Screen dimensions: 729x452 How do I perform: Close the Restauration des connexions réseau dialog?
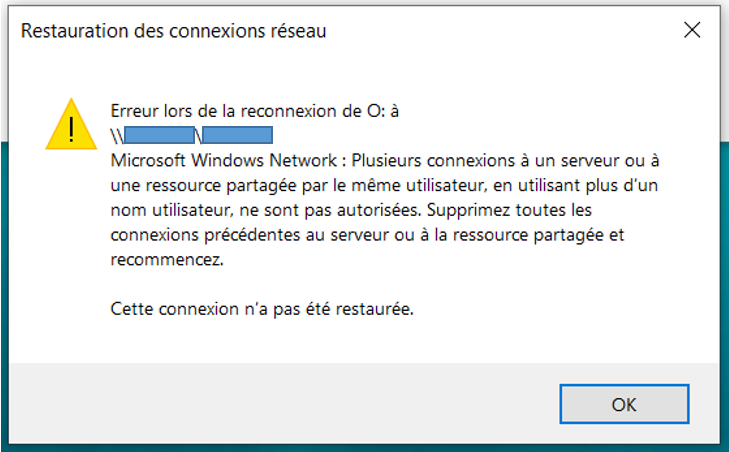pos(691,30)
